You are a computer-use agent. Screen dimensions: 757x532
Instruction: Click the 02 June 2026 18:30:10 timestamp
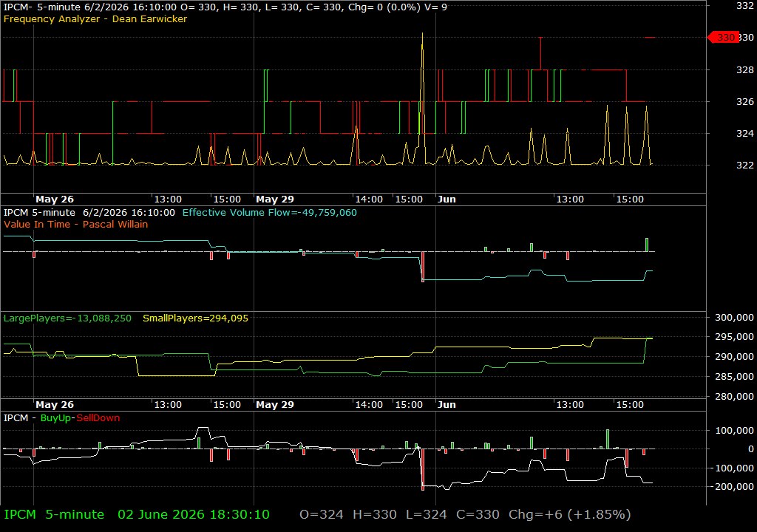point(194,514)
